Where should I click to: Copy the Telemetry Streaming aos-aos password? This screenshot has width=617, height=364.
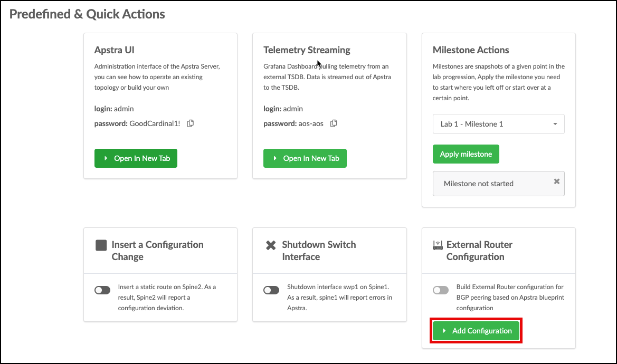pos(334,123)
